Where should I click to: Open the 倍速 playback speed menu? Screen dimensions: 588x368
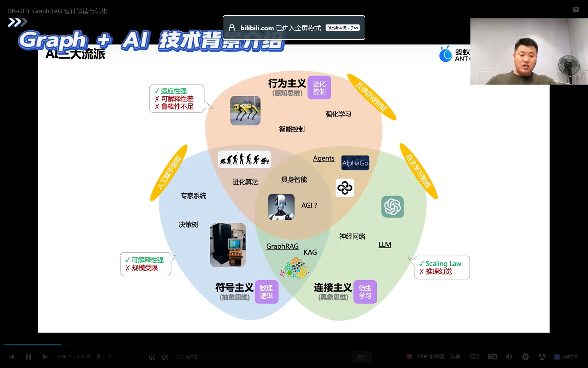(474, 357)
